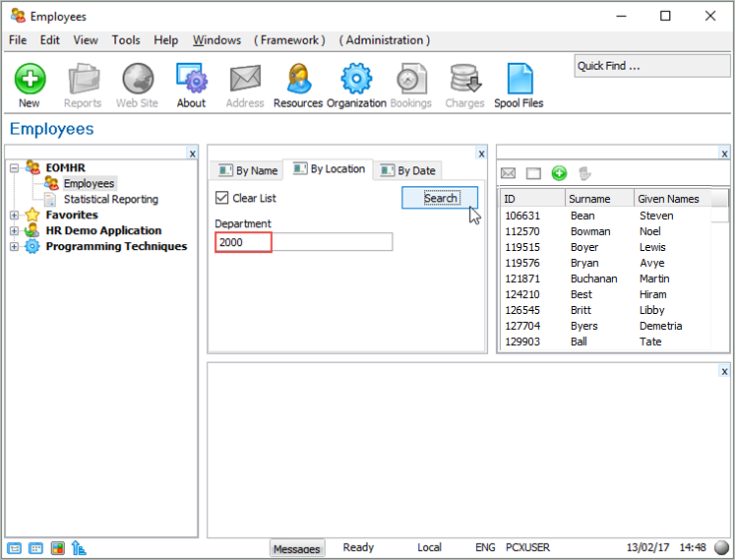Click first status bar icon at bottom left
The image size is (735, 560).
[14, 548]
